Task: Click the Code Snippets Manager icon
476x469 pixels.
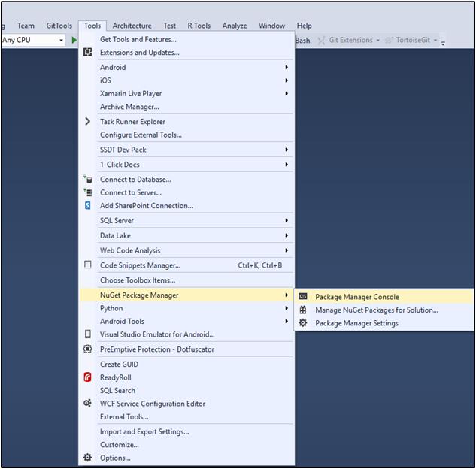Action: (87, 265)
